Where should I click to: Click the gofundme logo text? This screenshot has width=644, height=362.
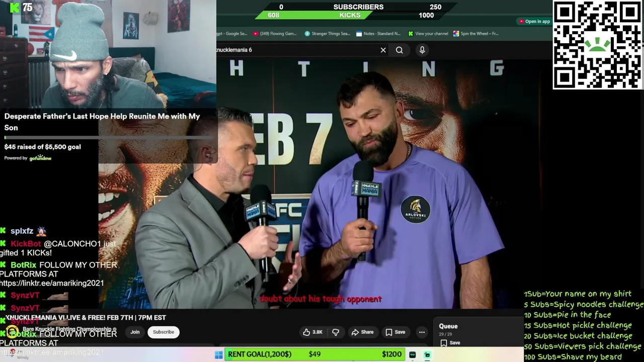(40, 158)
